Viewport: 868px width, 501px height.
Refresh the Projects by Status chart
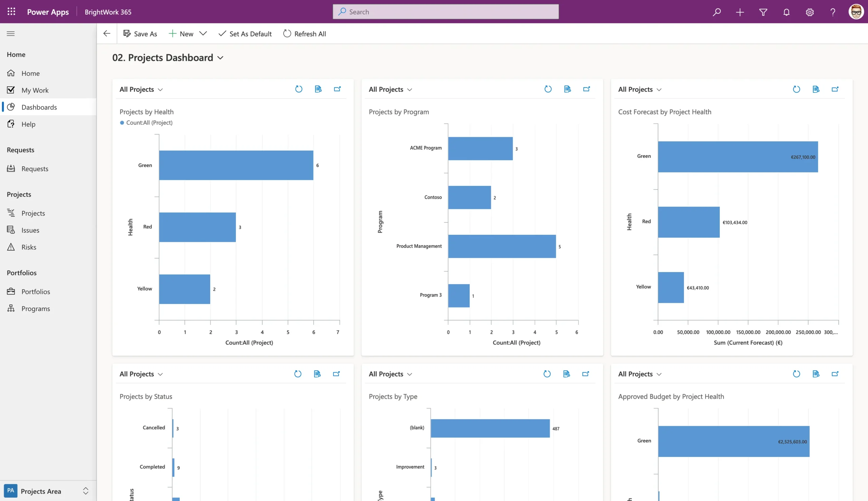(x=297, y=374)
